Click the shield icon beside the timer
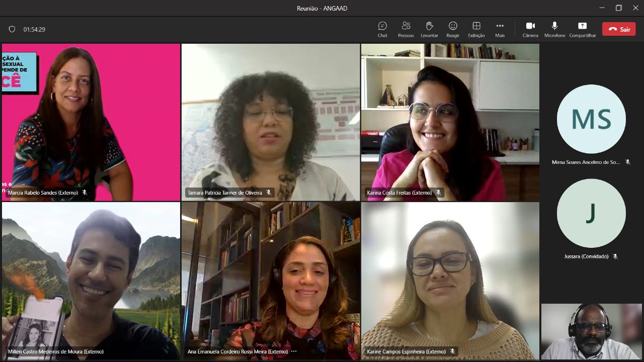 (x=12, y=29)
